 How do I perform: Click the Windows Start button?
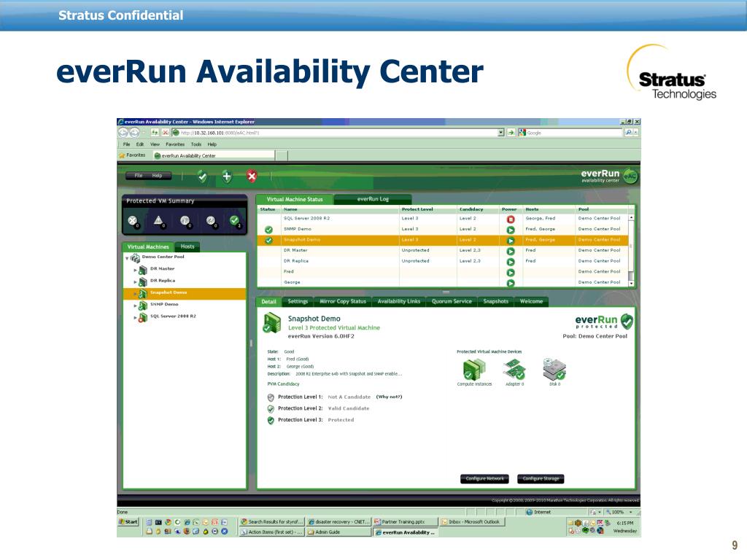[128, 522]
